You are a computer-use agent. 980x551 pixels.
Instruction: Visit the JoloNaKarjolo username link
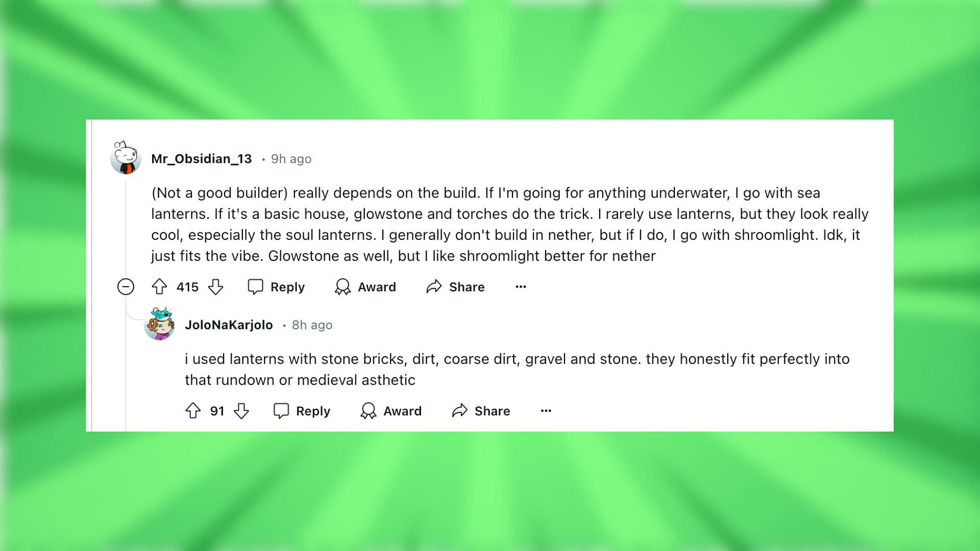pos(229,325)
